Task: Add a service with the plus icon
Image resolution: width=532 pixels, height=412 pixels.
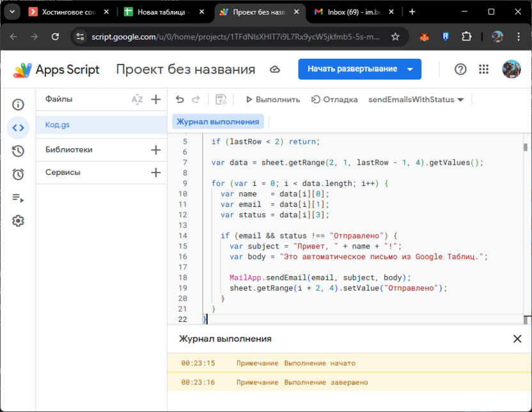Action: click(x=155, y=172)
